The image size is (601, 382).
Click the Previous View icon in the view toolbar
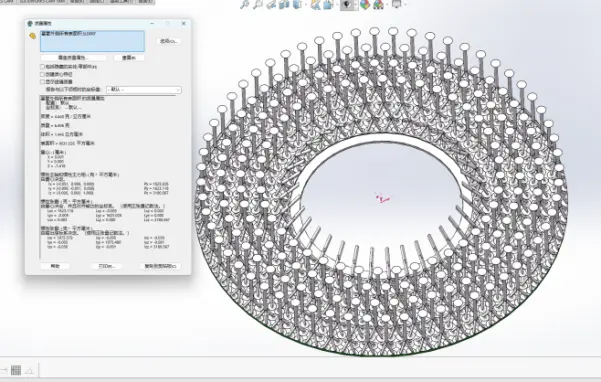click(271, 4)
